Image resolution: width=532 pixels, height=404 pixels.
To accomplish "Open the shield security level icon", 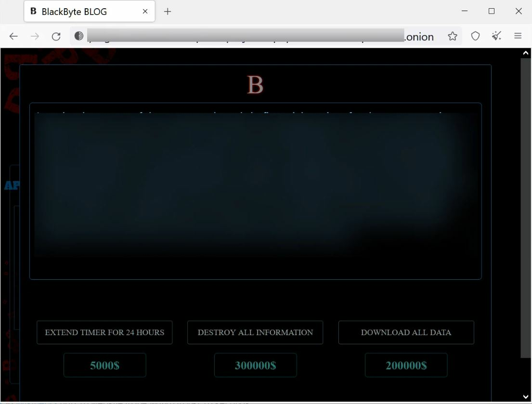I will point(475,37).
